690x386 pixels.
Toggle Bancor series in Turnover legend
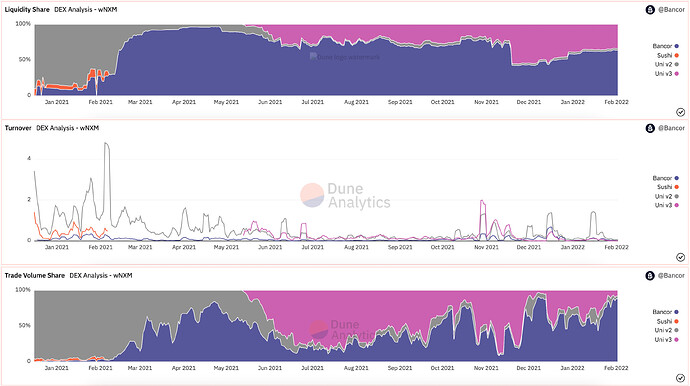665,178
